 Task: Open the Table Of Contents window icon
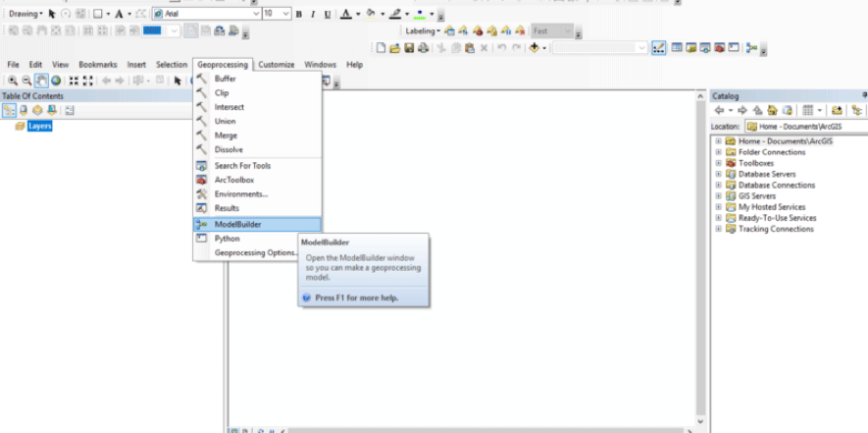point(677,48)
